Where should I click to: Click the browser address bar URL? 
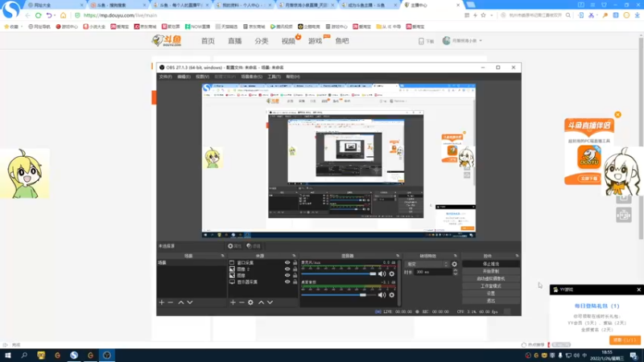[120, 15]
